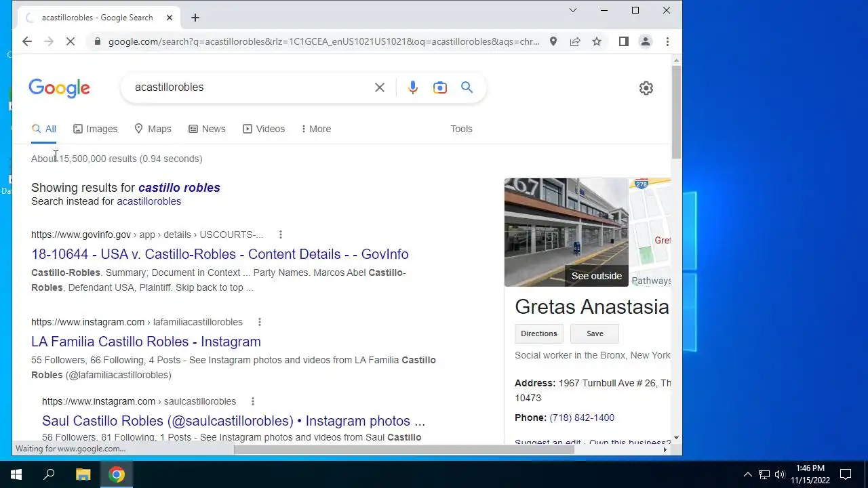Open options beside lafamiliacastillorobles result URL
The width and height of the screenshot is (868, 488).
(259, 322)
